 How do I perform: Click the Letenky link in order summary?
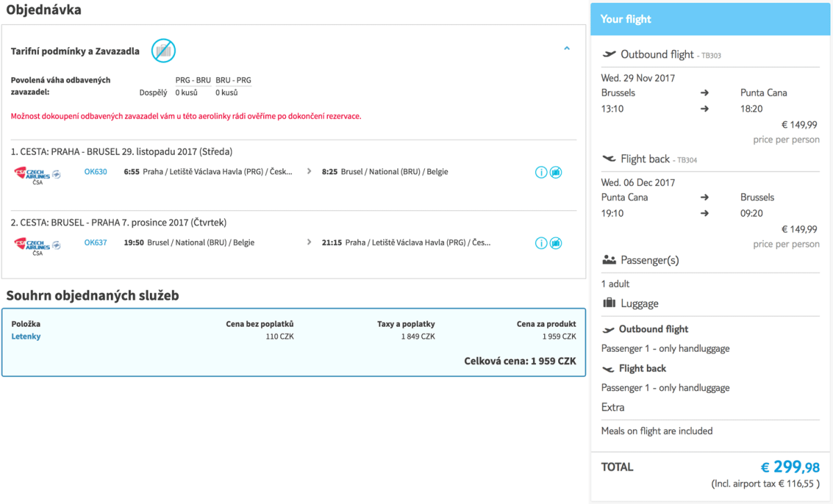coord(26,337)
